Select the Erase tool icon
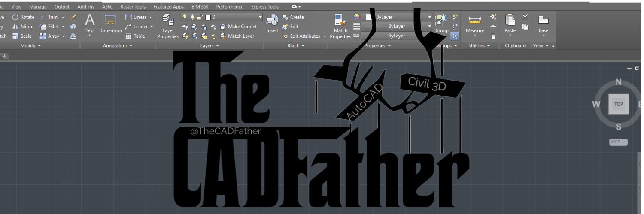 pos(73,17)
